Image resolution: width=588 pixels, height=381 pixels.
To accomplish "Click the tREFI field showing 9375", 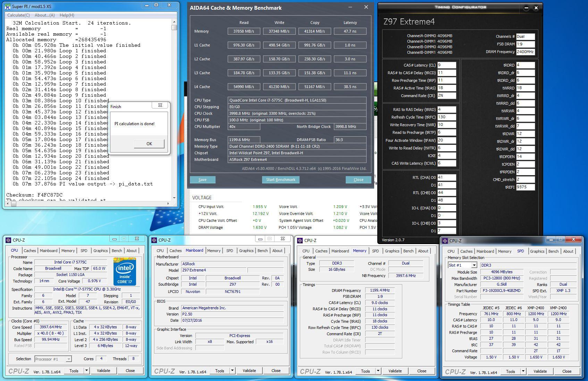I will (x=525, y=187).
